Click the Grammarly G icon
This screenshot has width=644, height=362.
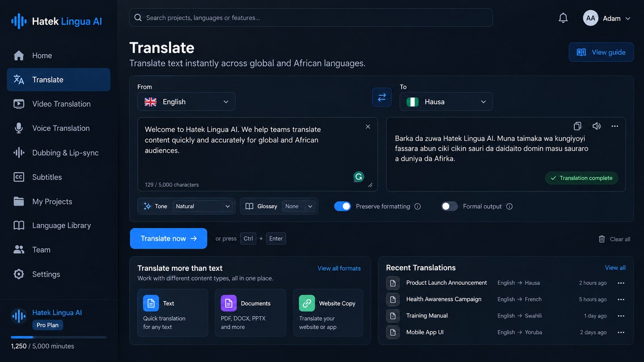click(359, 177)
